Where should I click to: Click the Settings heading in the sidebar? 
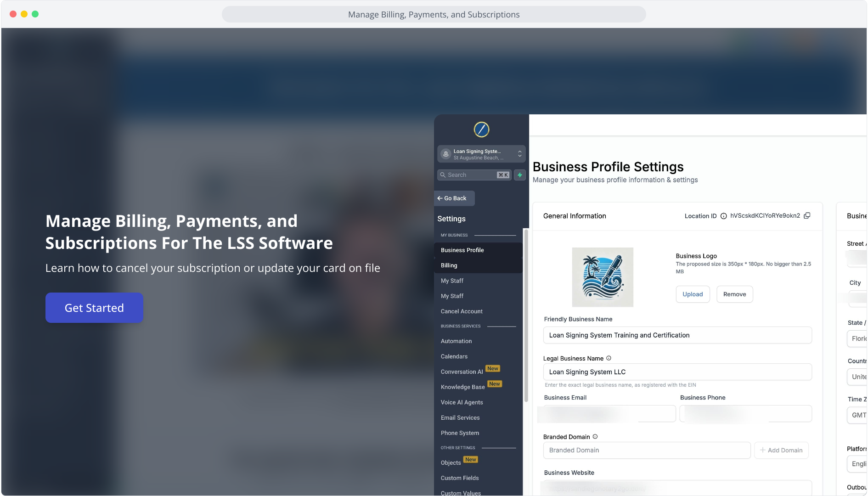[x=451, y=219]
